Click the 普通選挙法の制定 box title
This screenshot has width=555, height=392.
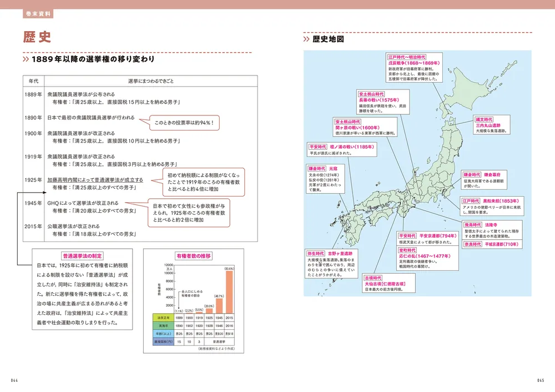point(83,256)
